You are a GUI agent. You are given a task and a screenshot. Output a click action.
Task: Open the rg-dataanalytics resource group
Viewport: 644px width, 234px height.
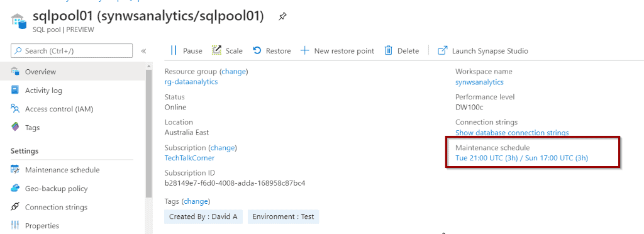point(191,82)
